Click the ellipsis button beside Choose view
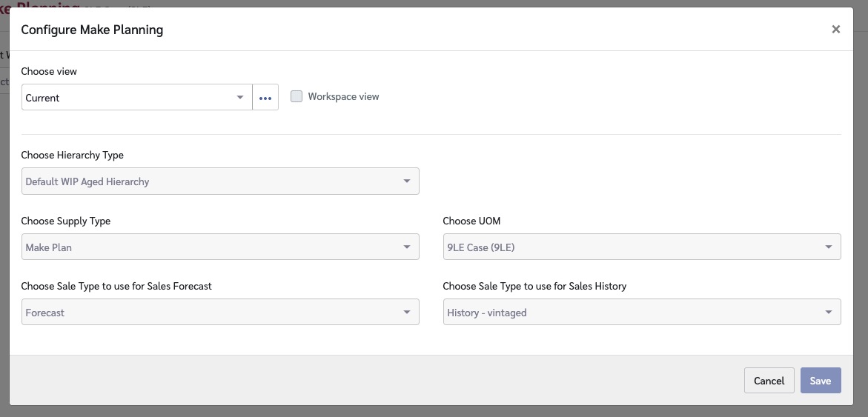Image resolution: width=868 pixels, height=417 pixels. (265, 98)
